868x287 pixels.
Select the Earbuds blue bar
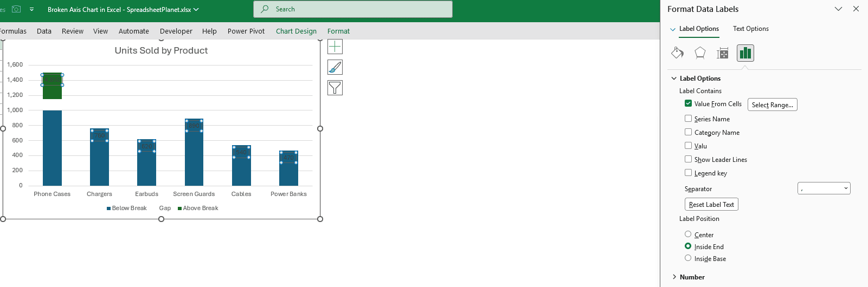(x=146, y=162)
